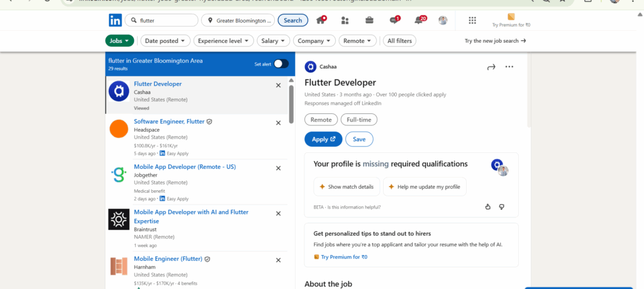
Task: Expand the Salary filter dropdown
Action: (273, 41)
